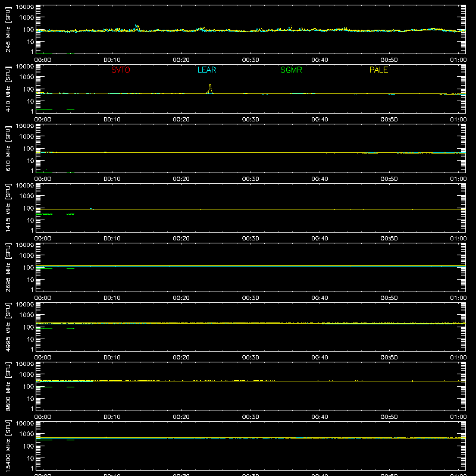
Task: Click 00:40 tick label under 245 MHz panel
Action: coord(320,60)
